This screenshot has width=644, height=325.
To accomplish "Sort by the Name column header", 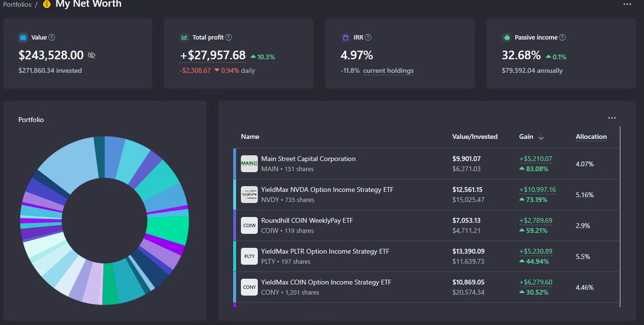I will click(250, 136).
